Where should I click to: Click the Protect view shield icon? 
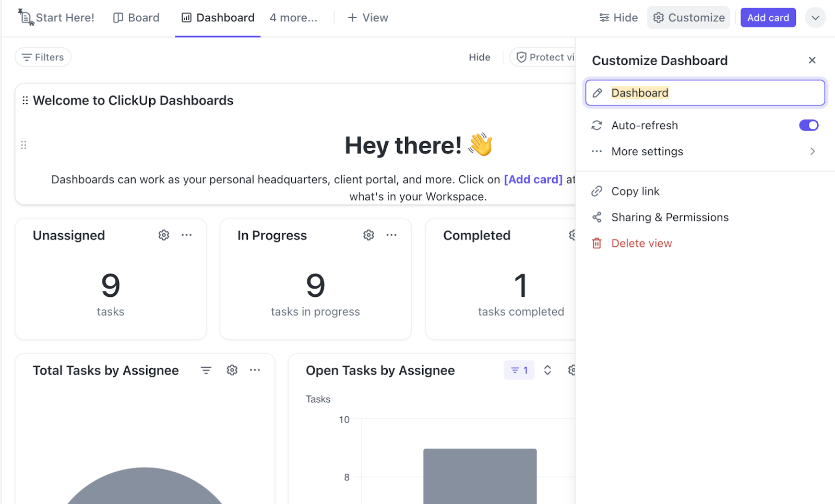point(521,57)
